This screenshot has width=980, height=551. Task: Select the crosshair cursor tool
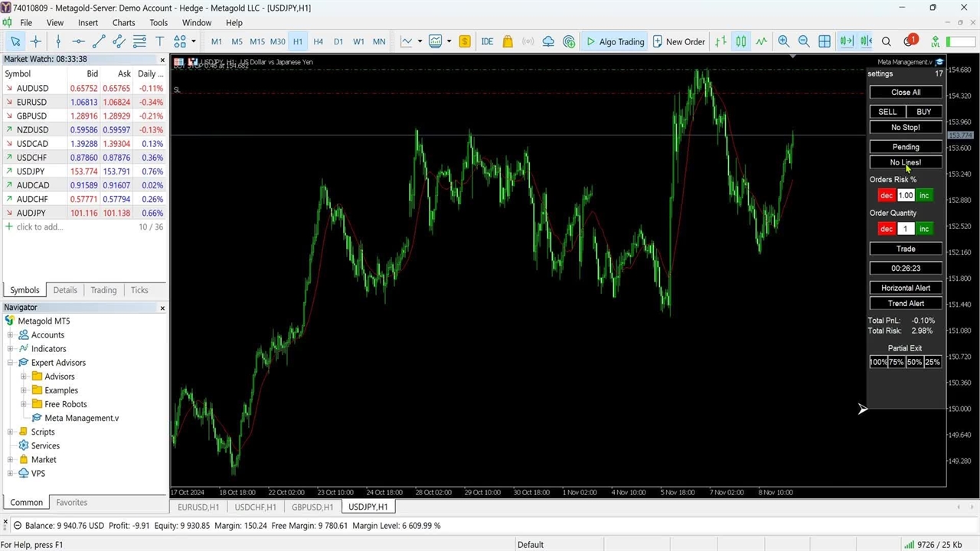(36, 41)
